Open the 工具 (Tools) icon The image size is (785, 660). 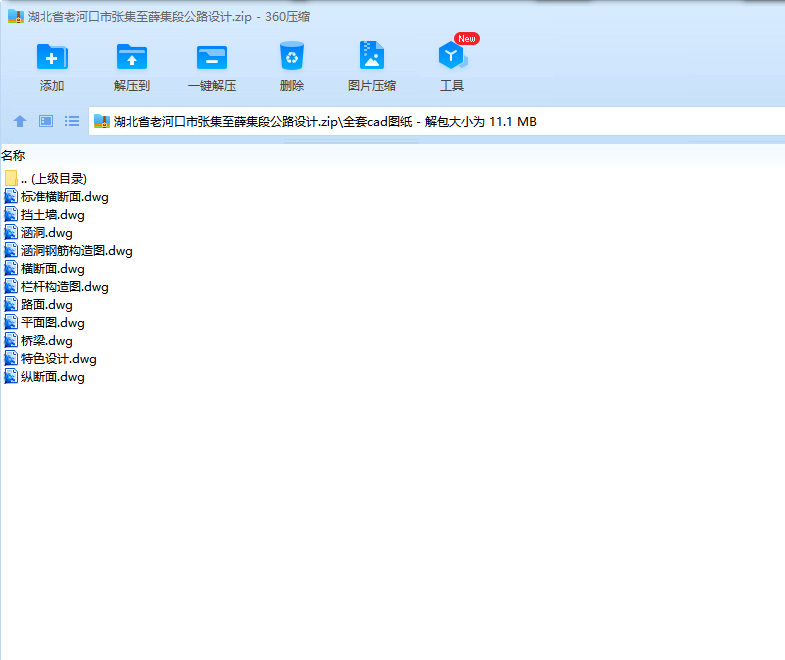pos(452,55)
